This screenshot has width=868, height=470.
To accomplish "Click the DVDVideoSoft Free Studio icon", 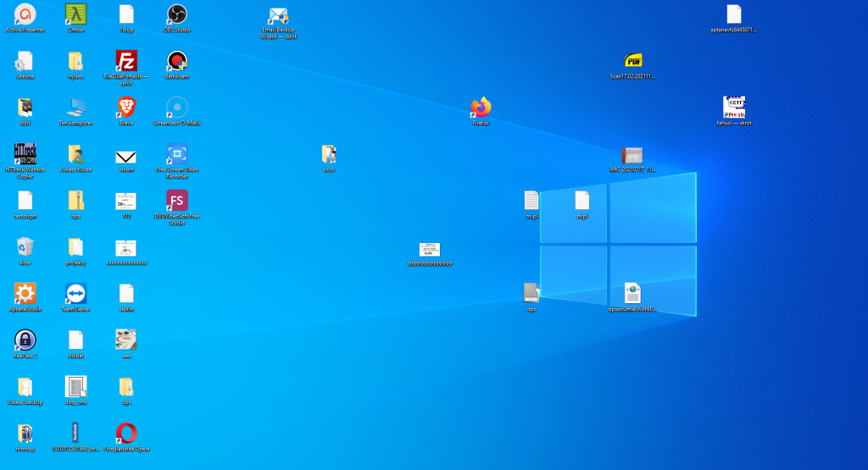I will [x=177, y=201].
